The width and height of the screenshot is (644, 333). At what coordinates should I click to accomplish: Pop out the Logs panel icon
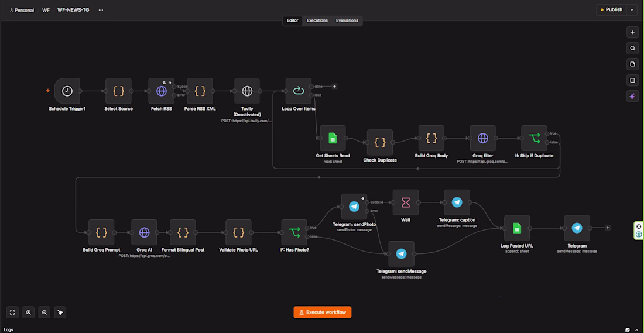[627, 329]
